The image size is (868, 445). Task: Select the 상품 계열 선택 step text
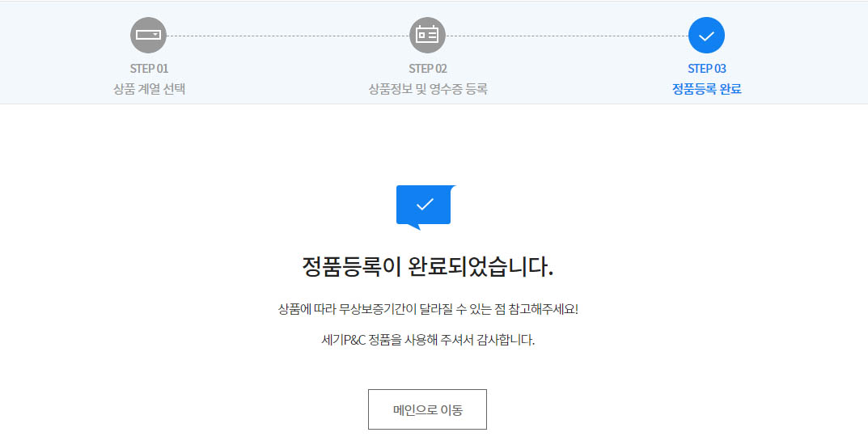click(x=149, y=89)
